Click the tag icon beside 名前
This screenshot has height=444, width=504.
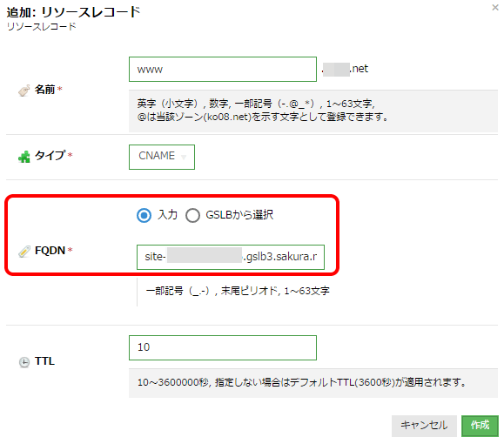coord(24,91)
